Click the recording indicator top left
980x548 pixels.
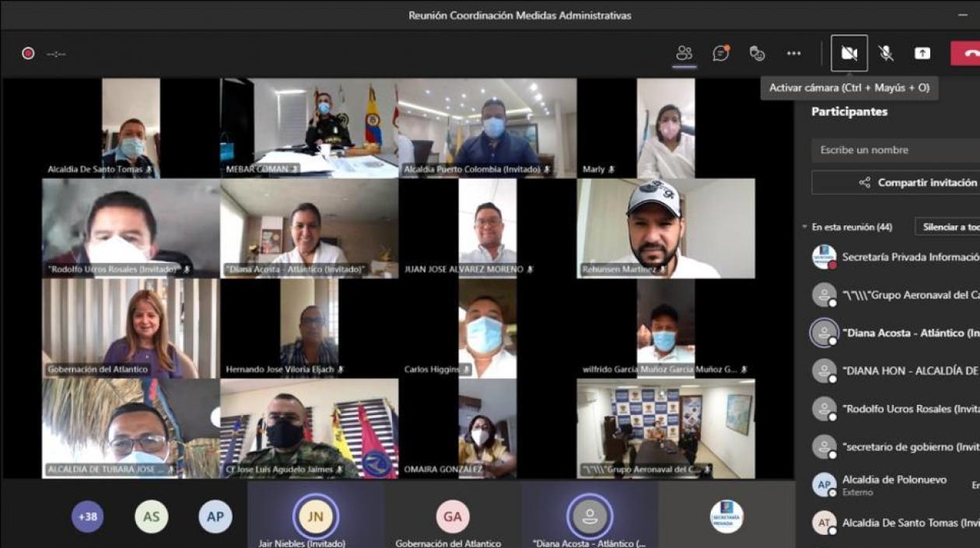[x=30, y=53]
